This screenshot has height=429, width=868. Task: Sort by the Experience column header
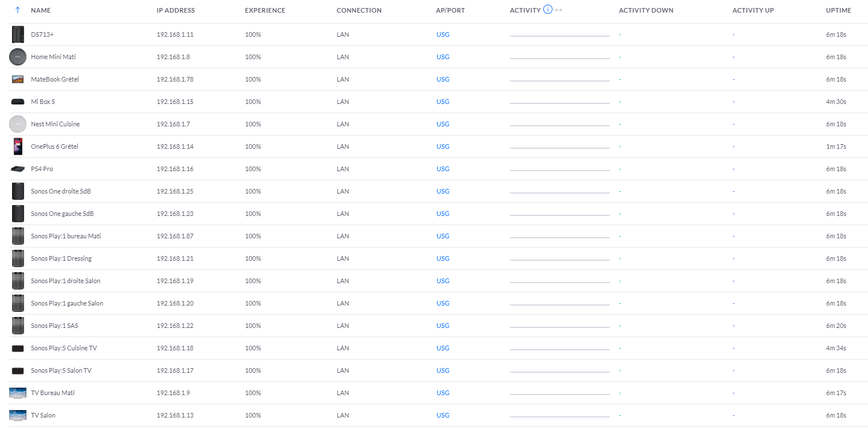(264, 10)
